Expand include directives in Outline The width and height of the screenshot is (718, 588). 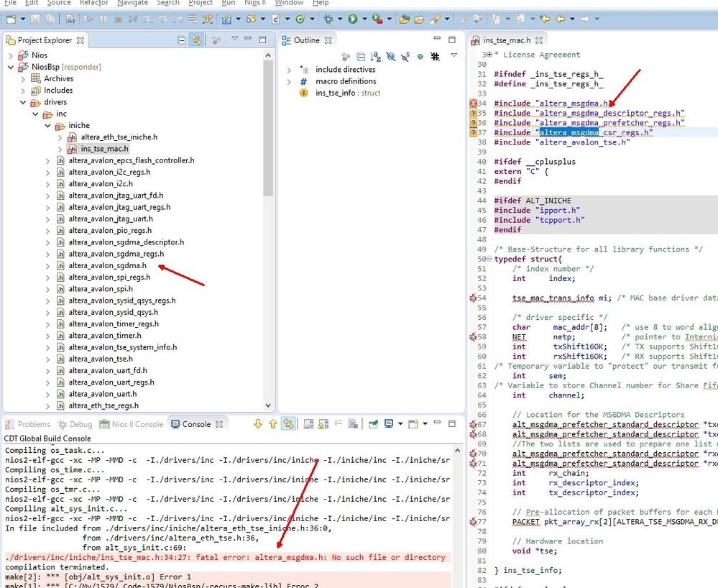point(289,70)
